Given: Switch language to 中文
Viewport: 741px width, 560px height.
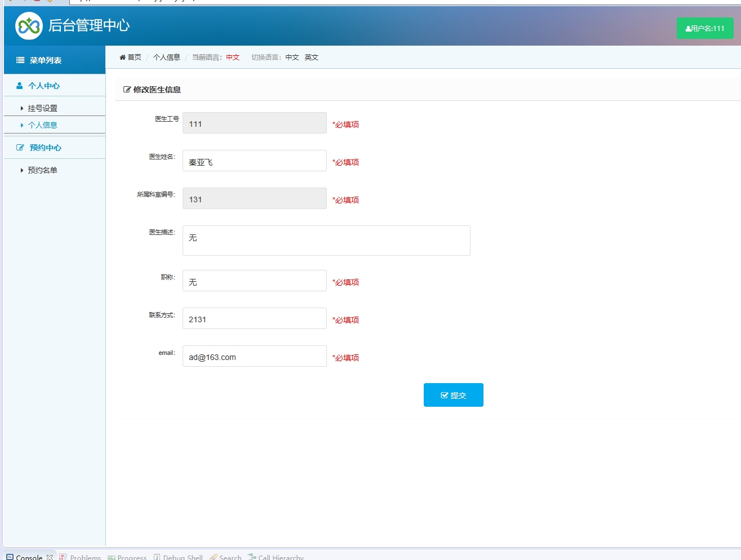Looking at the screenshot, I should click(x=292, y=57).
